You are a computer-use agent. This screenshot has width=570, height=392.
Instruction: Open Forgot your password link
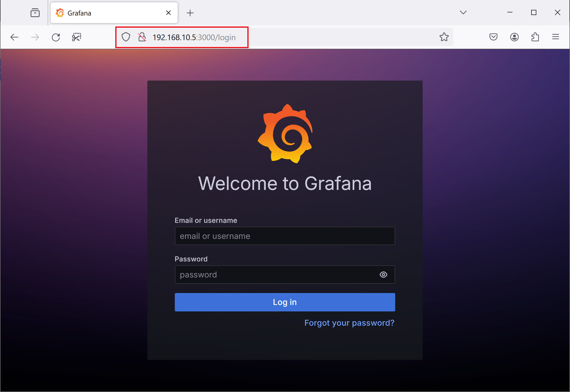point(349,323)
